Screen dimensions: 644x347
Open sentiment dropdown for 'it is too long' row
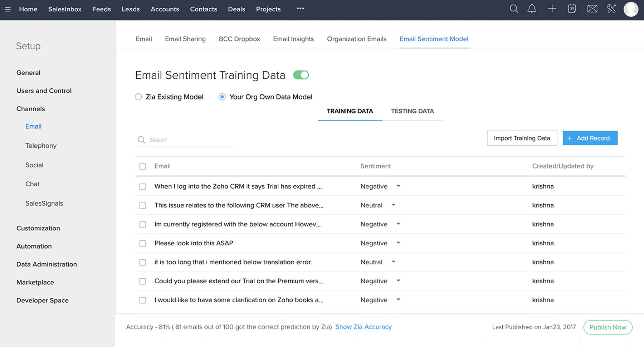393,262
